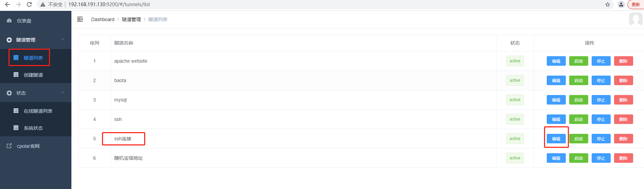Click the active status tag for 随机宝塔地址
Screen dimensions: 644x189
[x=515, y=158]
